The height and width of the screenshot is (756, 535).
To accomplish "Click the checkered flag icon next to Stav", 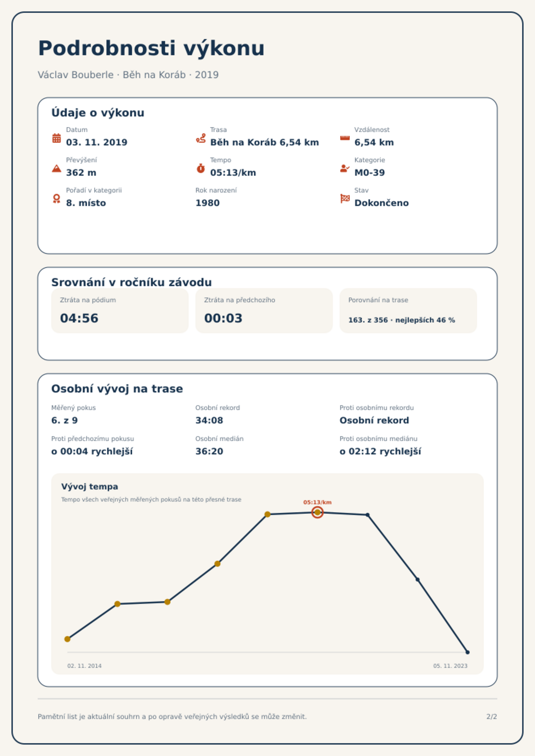I will click(345, 199).
